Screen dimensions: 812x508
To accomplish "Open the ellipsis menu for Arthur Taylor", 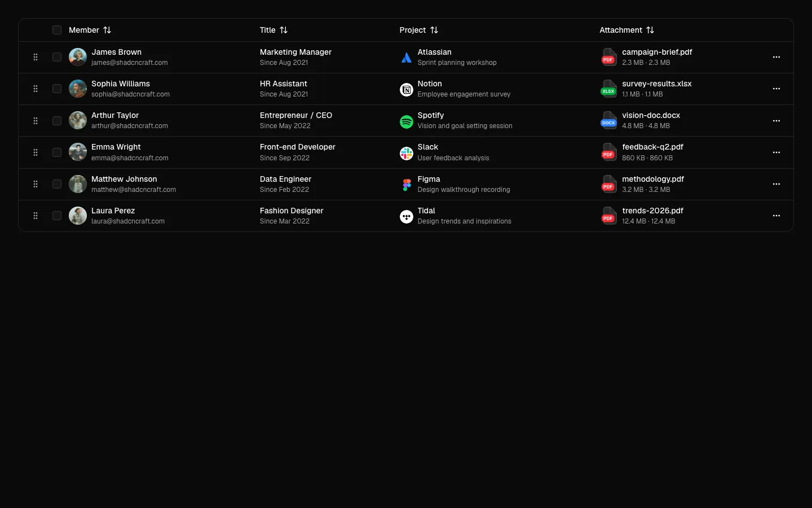I will (x=776, y=121).
